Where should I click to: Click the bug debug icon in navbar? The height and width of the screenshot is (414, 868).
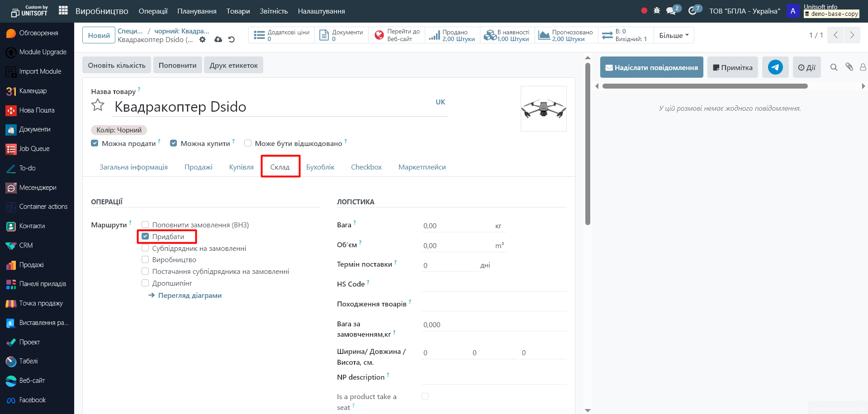[x=657, y=10]
